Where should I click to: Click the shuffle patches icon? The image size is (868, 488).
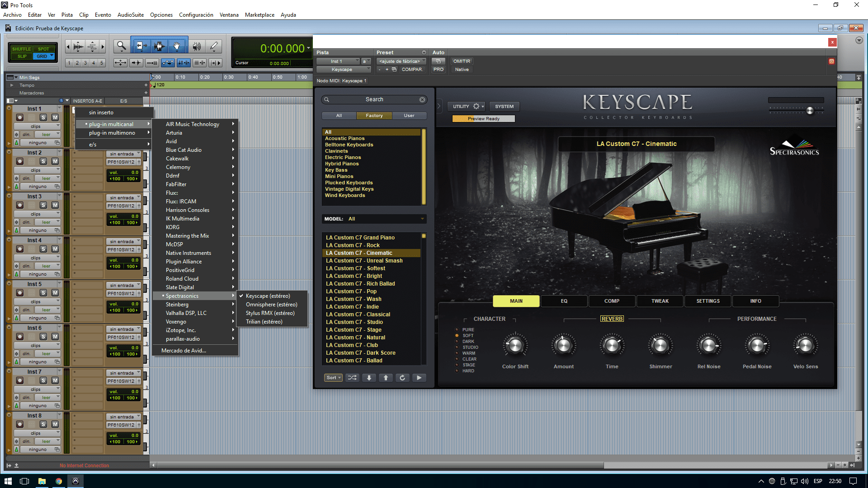click(352, 378)
